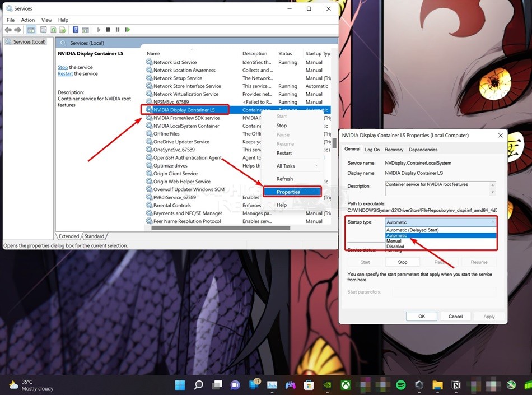Go back with toolbar Back arrow
Viewport: 532px width, 395px height.
pyautogui.click(x=8, y=30)
